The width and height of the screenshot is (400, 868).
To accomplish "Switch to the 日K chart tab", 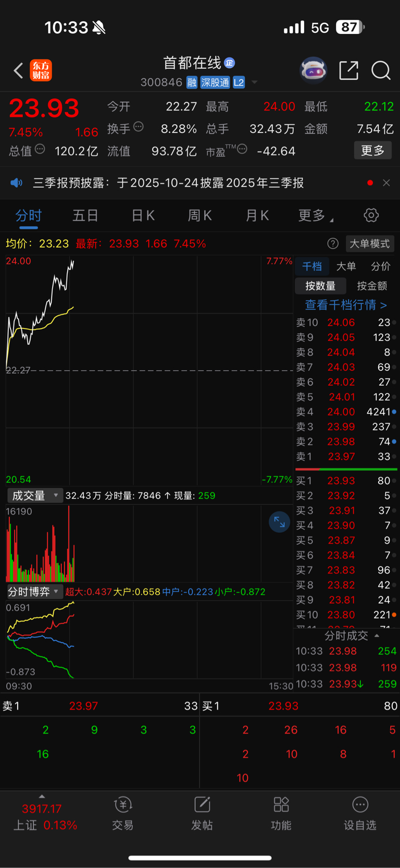I will [143, 215].
